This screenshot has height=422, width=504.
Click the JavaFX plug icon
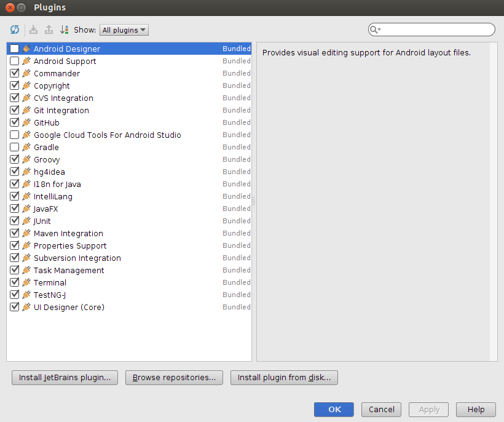tap(26, 209)
